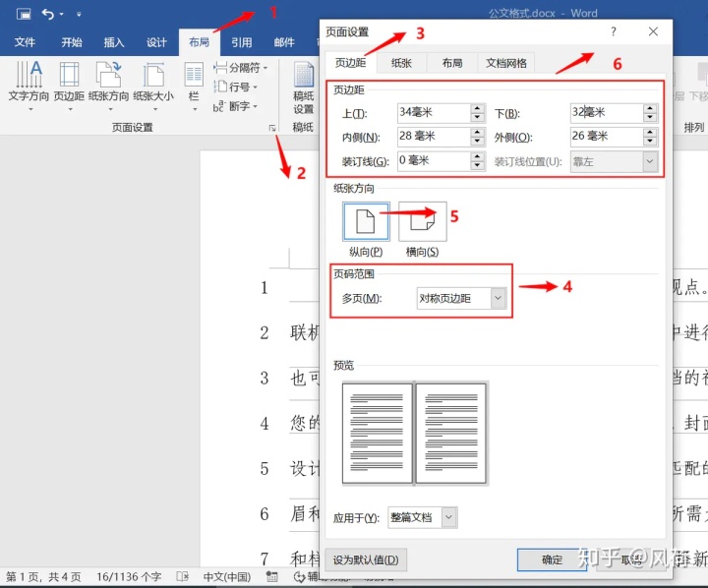The width and height of the screenshot is (708, 588).
Task: Click the Undo arrow icon
Action: point(48,14)
